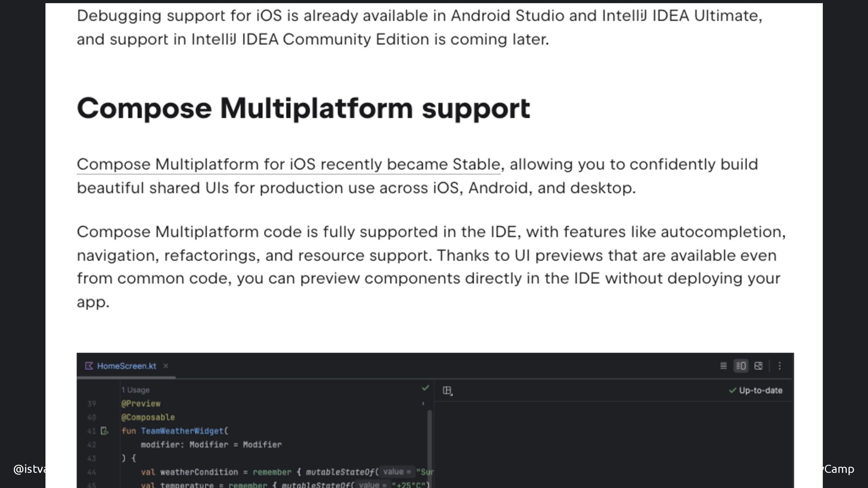This screenshot has height=488, width=868.
Task: Click the green inspection checkmark in editor
Action: coord(425,388)
